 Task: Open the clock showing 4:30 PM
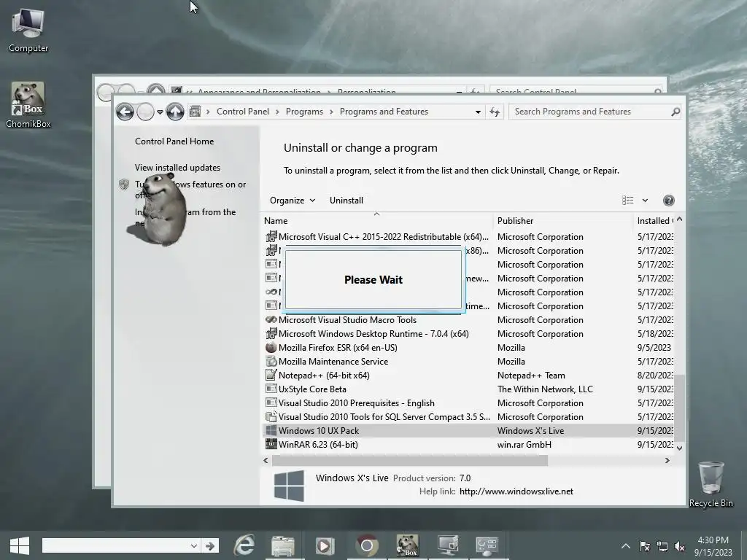(713, 546)
